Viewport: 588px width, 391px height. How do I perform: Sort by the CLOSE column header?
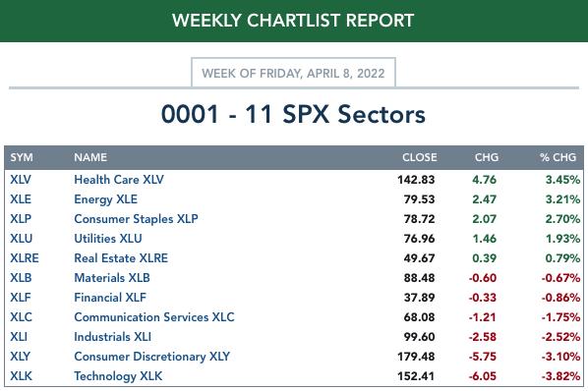[x=419, y=157]
